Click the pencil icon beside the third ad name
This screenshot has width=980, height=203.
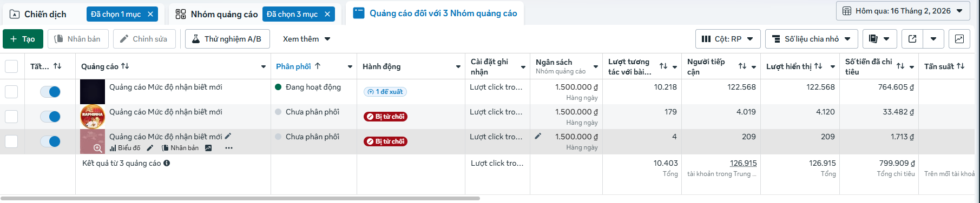(228, 136)
